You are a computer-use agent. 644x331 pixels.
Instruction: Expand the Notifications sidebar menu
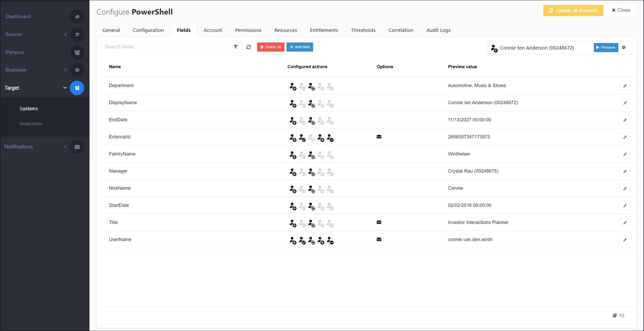[x=65, y=147]
